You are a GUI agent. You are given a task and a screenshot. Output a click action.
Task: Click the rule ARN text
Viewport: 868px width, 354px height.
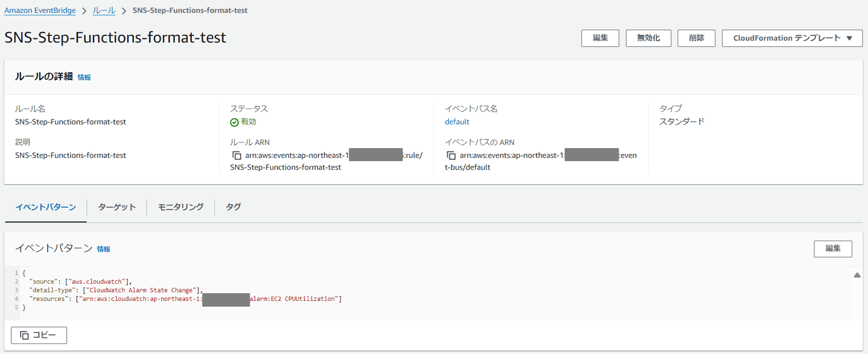(326, 161)
